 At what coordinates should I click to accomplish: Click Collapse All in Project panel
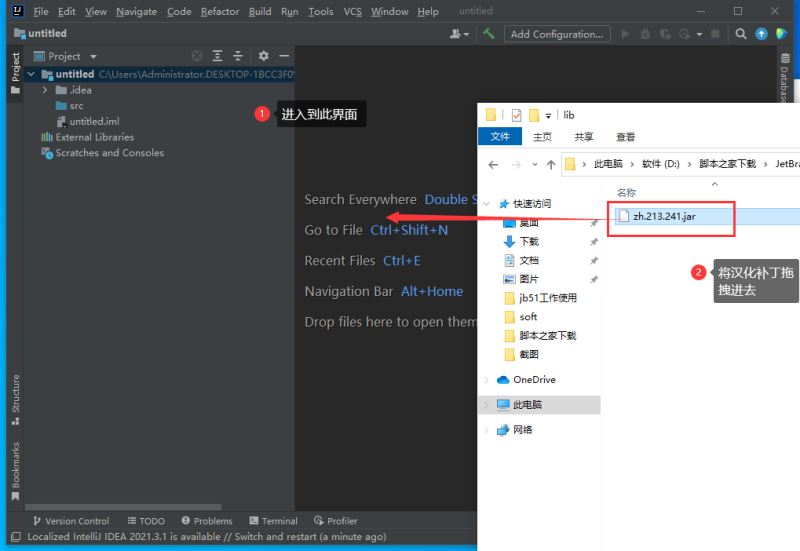pyautogui.click(x=238, y=56)
